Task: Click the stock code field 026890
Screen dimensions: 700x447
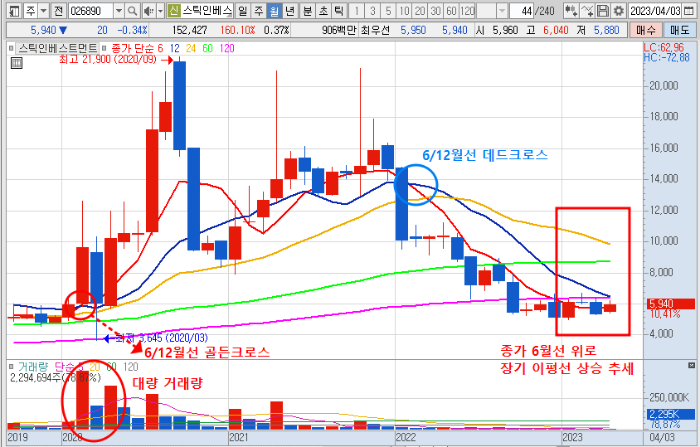Action: pyautogui.click(x=90, y=11)
